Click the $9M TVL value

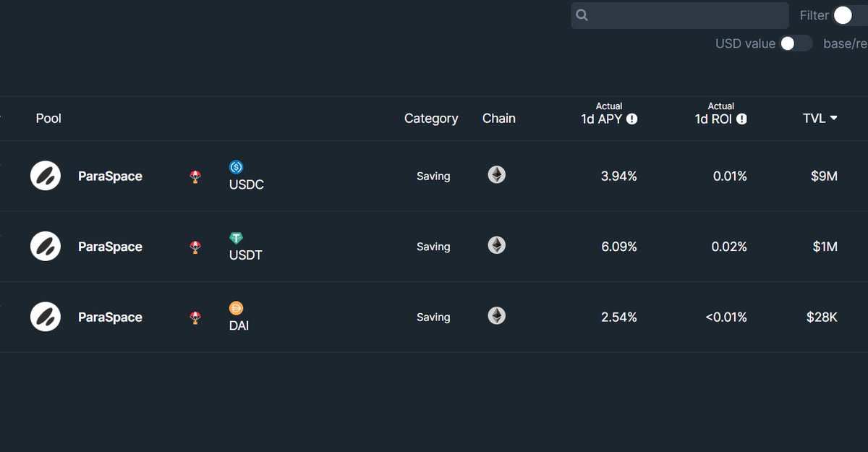pos(825,176)
